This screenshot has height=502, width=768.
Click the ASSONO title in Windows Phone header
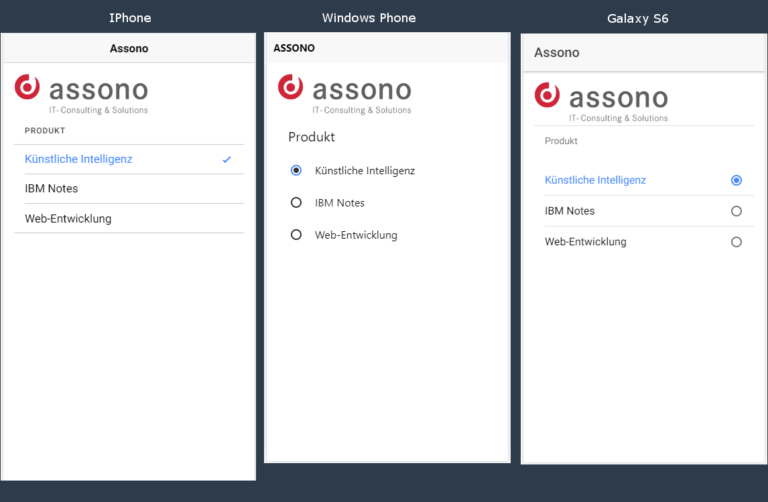pyautogui.click(x=294, y=48)
